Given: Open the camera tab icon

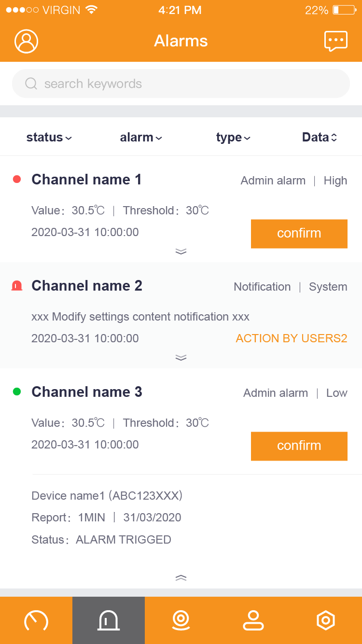Looking at the screenshot, I should coord(181,620).
